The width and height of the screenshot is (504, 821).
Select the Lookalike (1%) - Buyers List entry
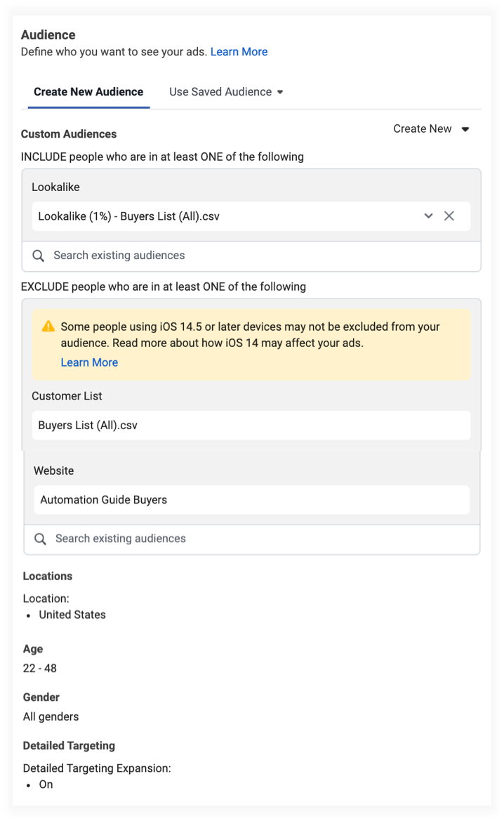click(129, 216)
